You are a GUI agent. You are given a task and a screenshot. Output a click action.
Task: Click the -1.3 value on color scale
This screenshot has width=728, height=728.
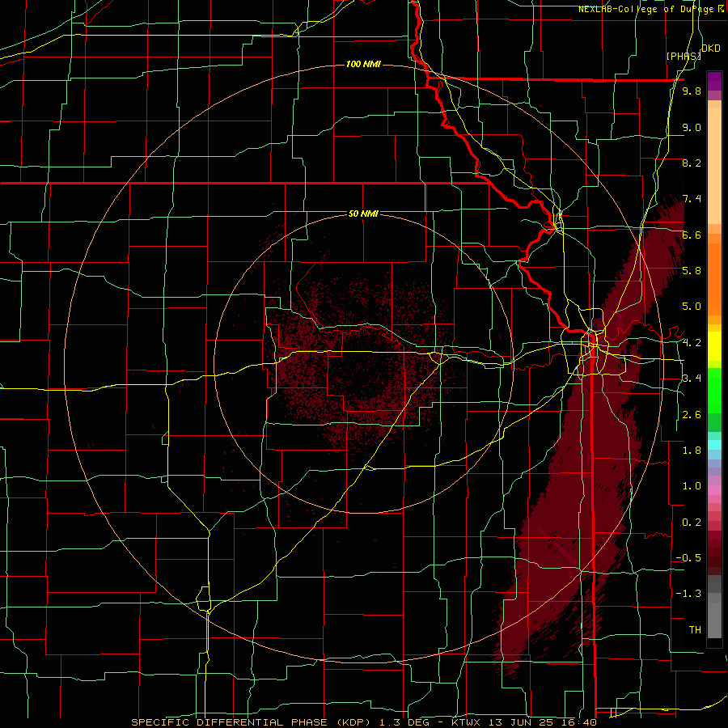[x=688, y=594]
